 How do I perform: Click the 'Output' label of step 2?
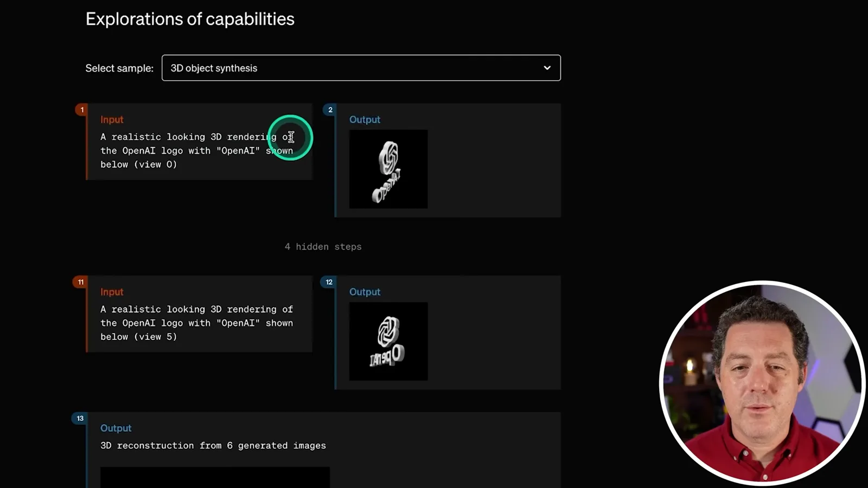(365, 119)
